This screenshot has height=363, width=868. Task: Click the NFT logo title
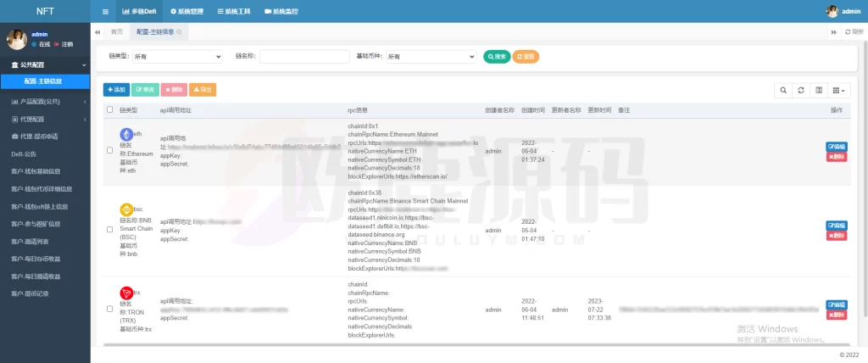coord(45,11)
